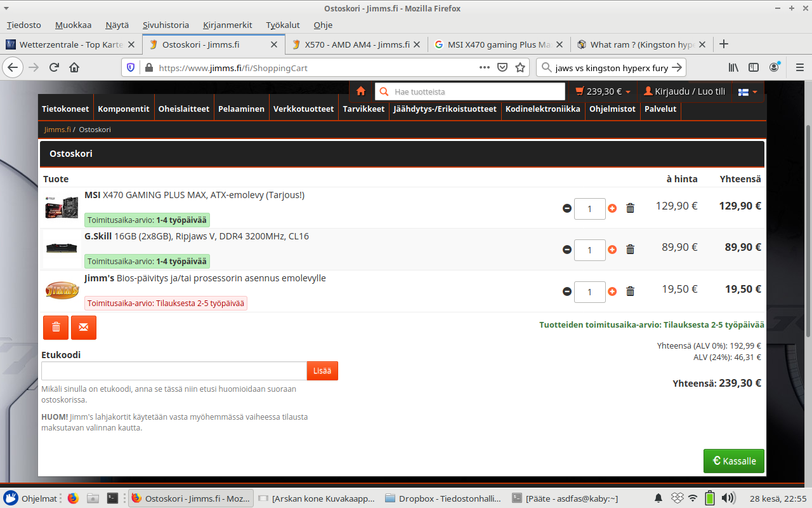
Task: Switch to the MSI X470 gaming Plus Google tab
Action: [x=498, y=44]
